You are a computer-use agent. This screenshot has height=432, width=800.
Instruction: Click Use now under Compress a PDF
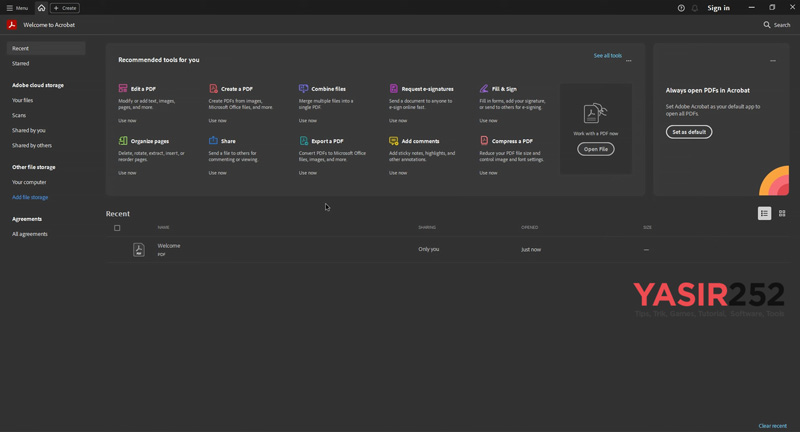tap(488, 173)
